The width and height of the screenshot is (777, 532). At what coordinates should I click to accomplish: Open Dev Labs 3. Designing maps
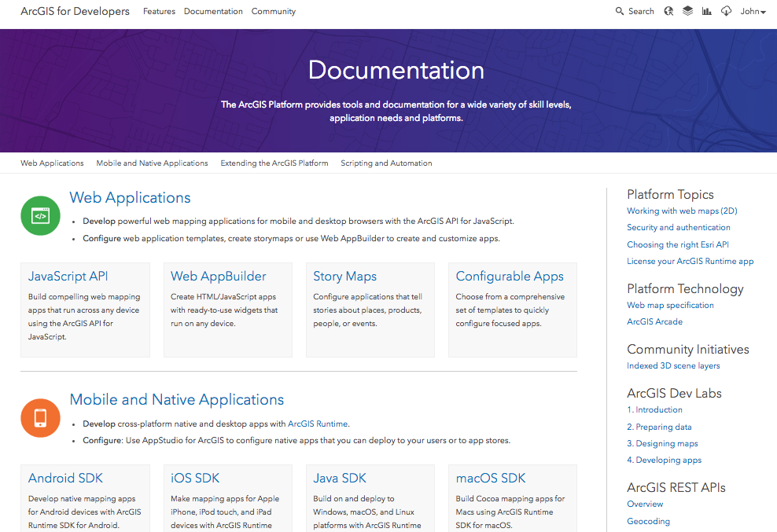tap(662, 443)
